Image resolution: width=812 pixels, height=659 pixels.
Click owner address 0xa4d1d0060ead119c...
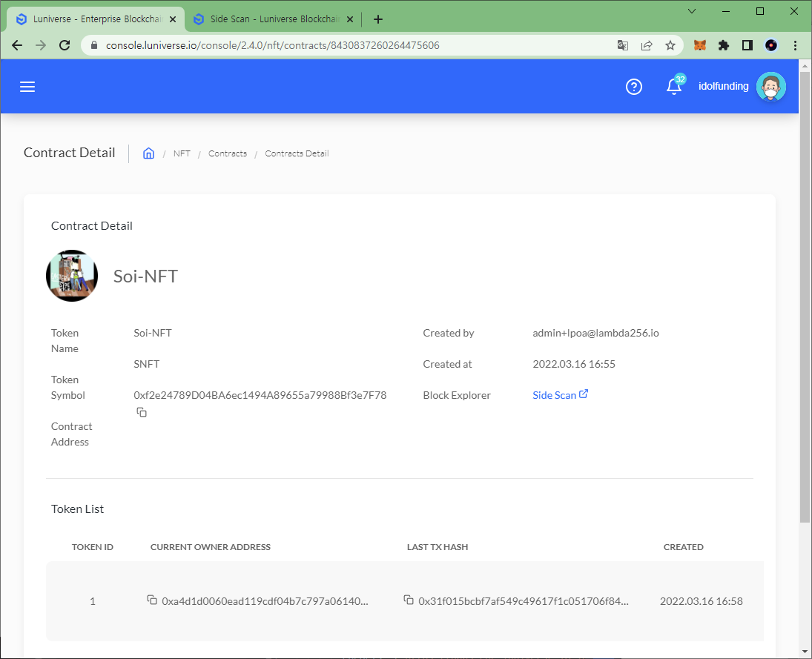pos(265,601)
